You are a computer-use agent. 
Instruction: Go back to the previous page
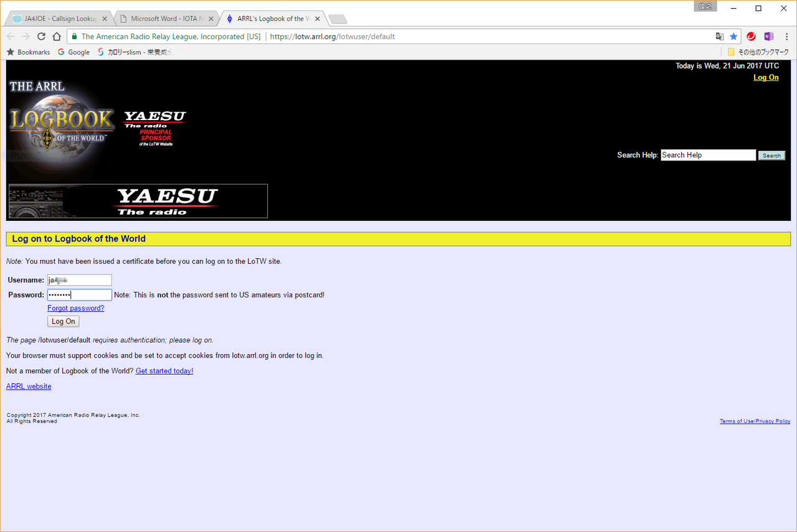[11, 37]
